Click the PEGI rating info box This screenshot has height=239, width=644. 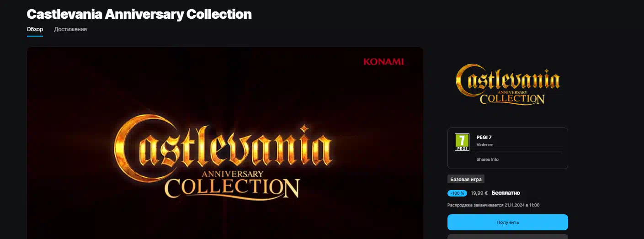pyautogui.click(x=507, y=148)
